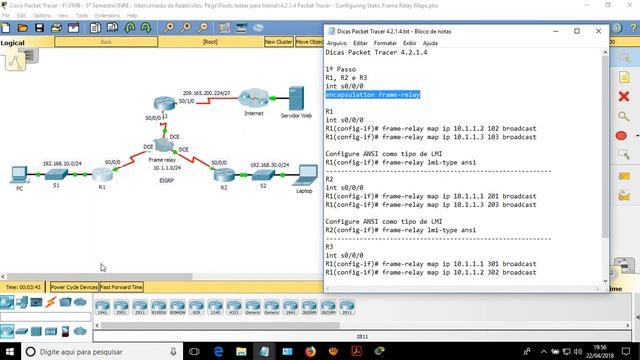This screenshot has width=640, height=360.
Task: Select the End Devices category icon
Action: (x=22, y=302)
